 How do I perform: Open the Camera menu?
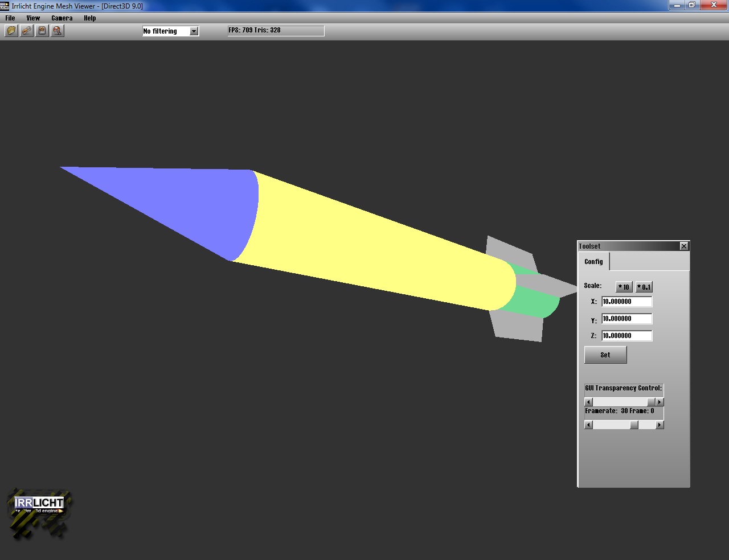click(62, 18)
